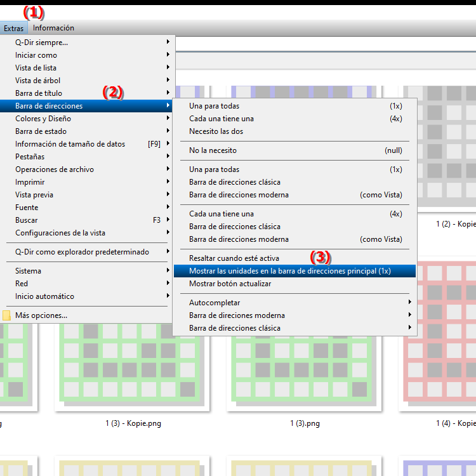Choose Necesito las dos option
Screen dimensions: 476x476
(x=294, y=131)
